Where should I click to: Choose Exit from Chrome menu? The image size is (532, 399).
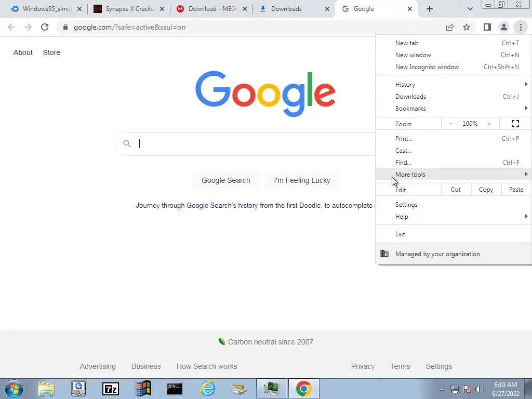[454, 234]
